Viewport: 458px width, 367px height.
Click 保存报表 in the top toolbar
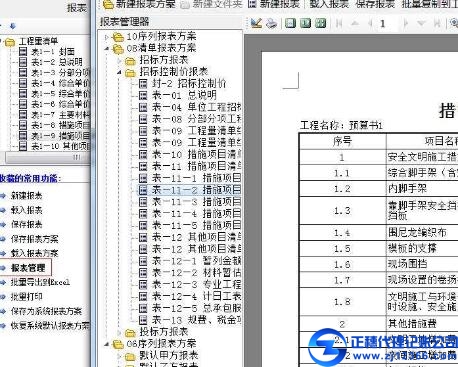click(x=375, y=4)
